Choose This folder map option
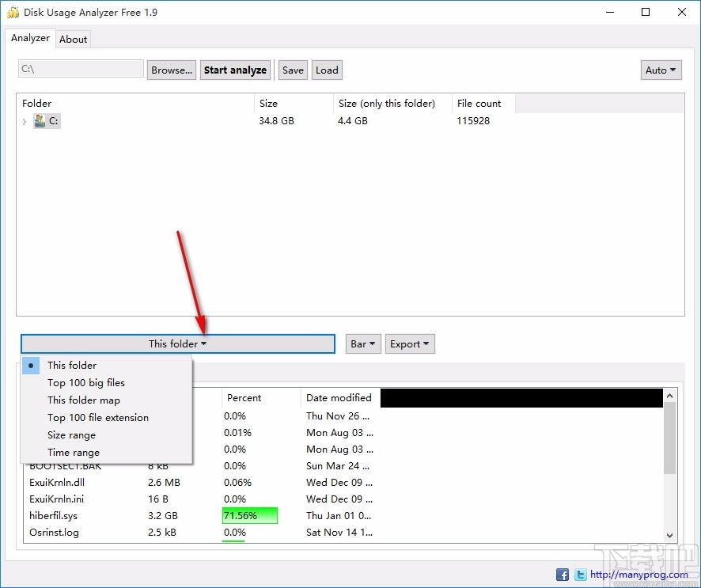The image size is (701, 588). click(84, 400)
